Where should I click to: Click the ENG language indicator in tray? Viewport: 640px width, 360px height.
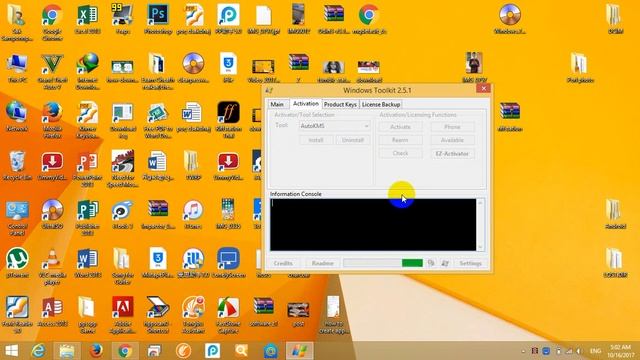coord(596,351)
